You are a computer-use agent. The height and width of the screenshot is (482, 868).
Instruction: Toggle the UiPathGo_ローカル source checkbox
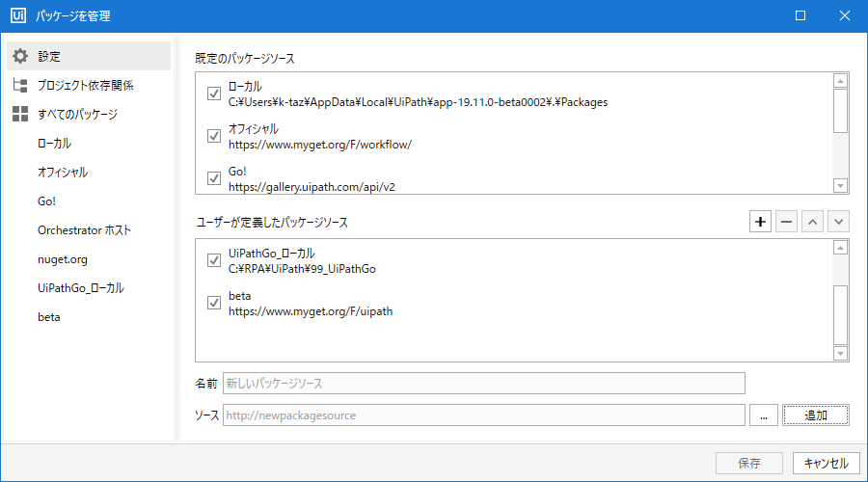pyautogui.click(x=214, y=260)
